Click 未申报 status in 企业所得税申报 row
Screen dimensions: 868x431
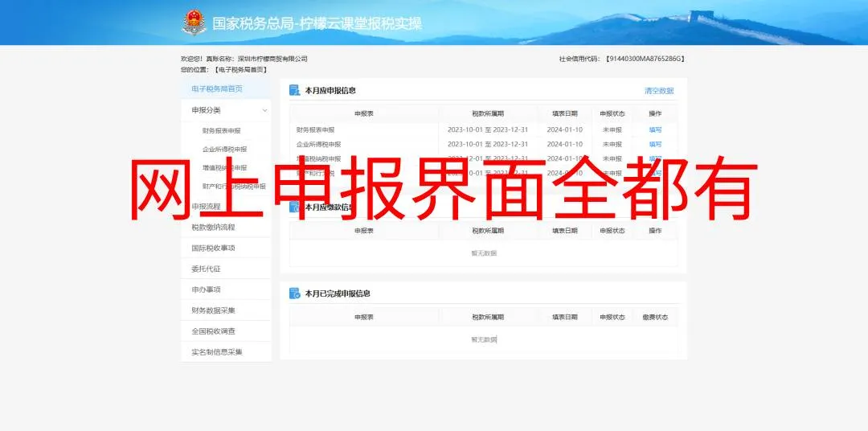click(x=612, y=144)
